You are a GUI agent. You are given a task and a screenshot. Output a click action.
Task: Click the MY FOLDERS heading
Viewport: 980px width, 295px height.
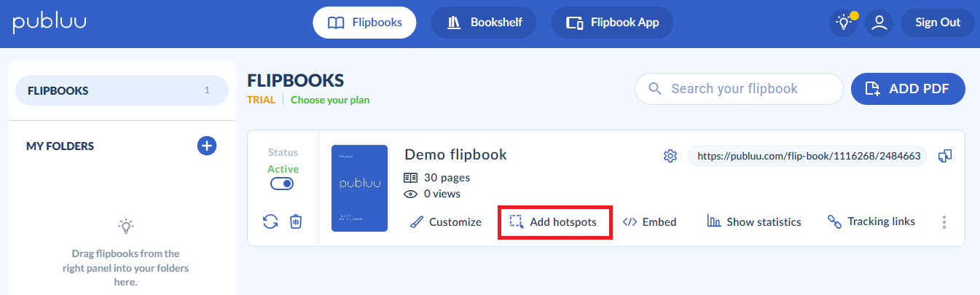[60, 146]
